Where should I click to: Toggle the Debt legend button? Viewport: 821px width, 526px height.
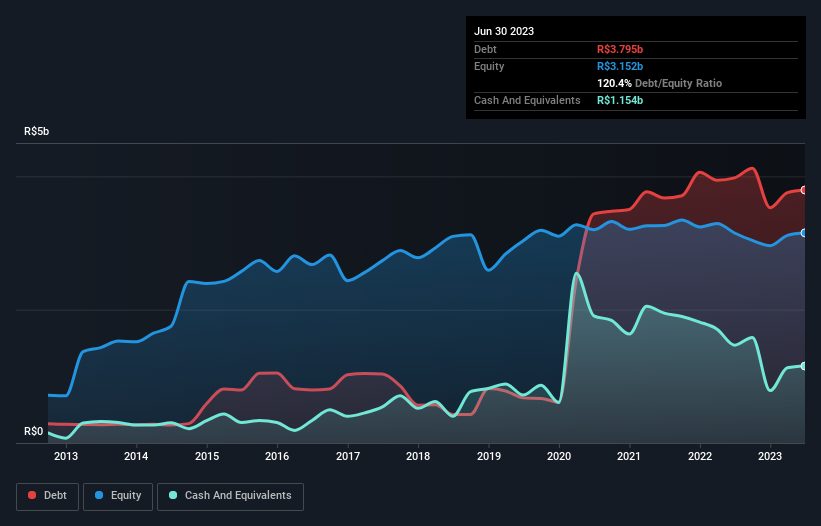46,495
